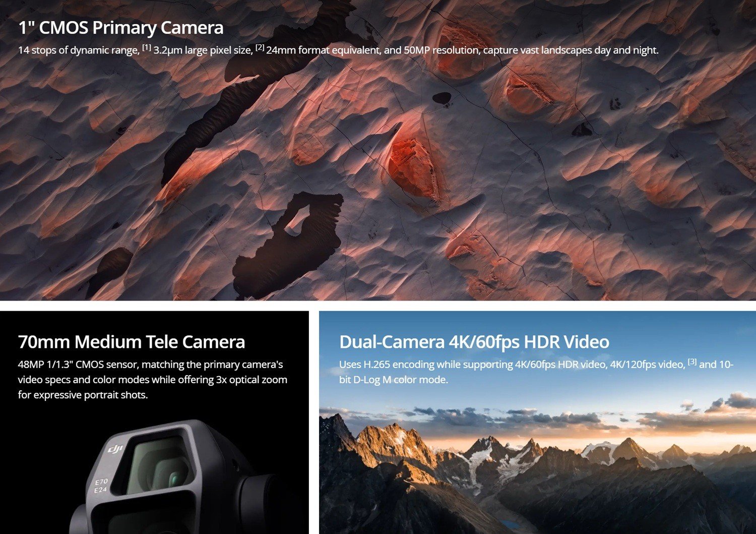
Task: Select the 48MP CMOS sensor description paragraph
Action: 152,379
